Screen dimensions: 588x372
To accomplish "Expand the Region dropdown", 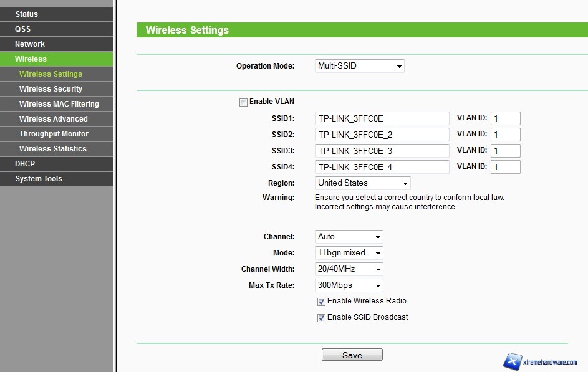I will (362, 183).
